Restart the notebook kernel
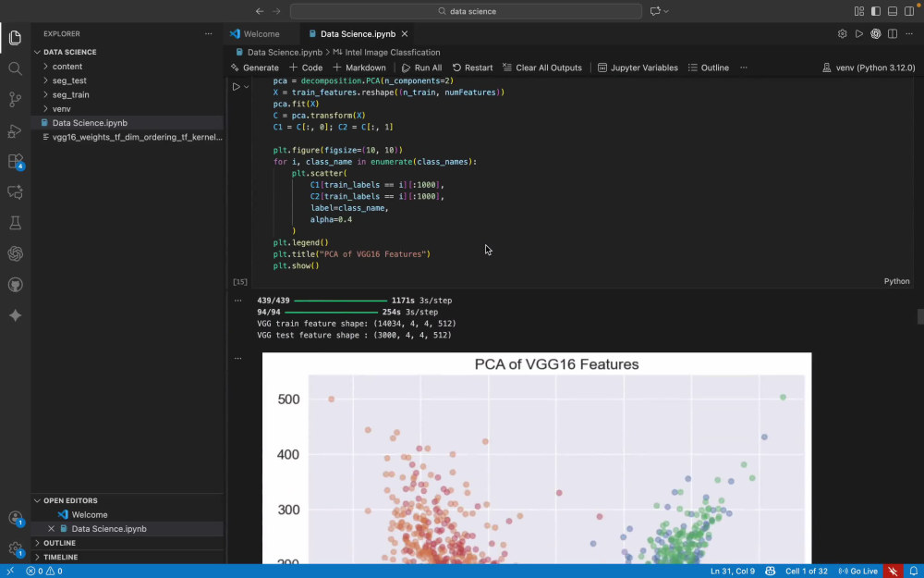 pos(472,68)
